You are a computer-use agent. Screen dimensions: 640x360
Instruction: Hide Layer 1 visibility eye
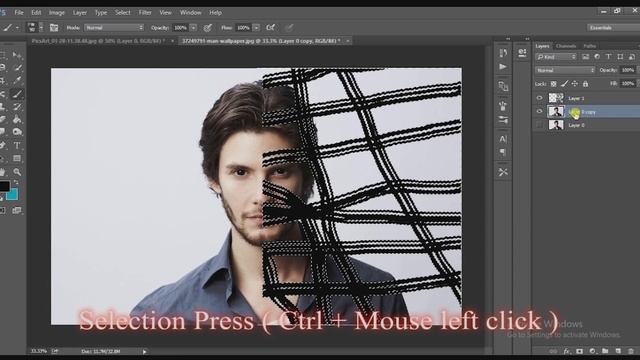pos(539,98)
